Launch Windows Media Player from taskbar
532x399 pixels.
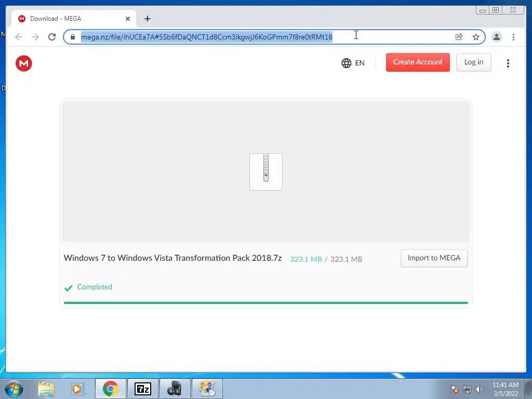78,389
